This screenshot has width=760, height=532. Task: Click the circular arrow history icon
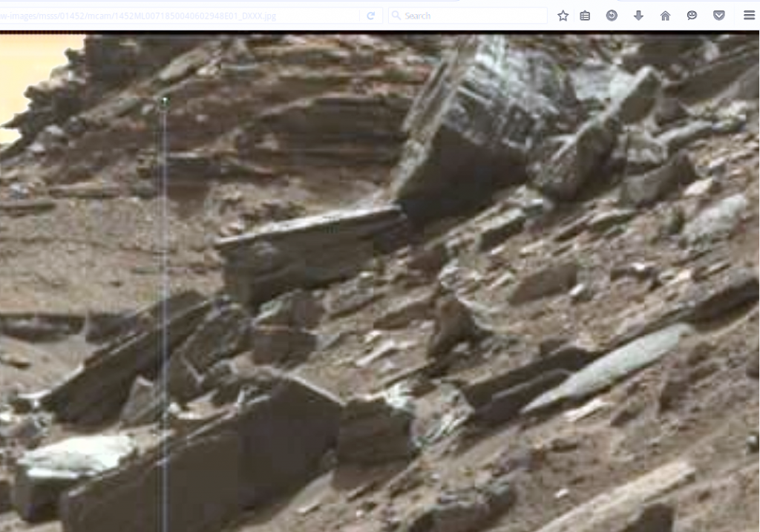[x=612, y=16]
